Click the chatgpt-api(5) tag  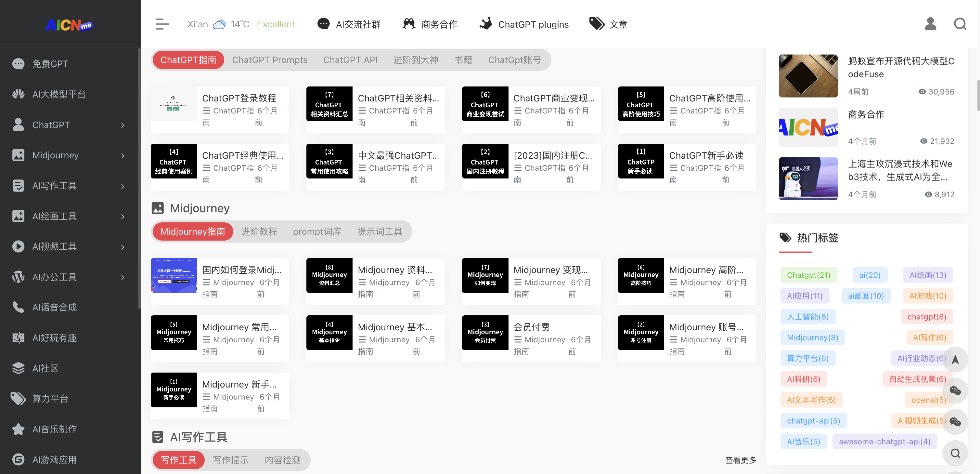(813, 421)
